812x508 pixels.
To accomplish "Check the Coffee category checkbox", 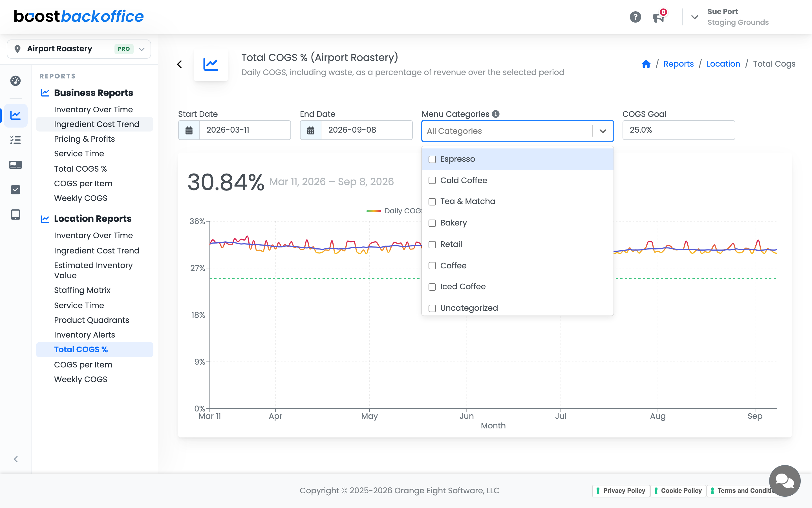I will (432, 265).
